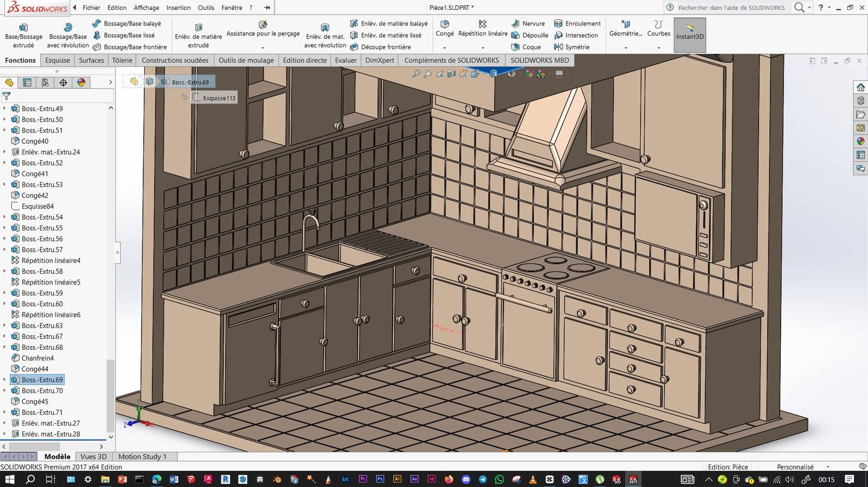The width and height of the screenshot is (868, 487).
Task: Open the Congé dropdown arrow
Action: pos(444,48)
